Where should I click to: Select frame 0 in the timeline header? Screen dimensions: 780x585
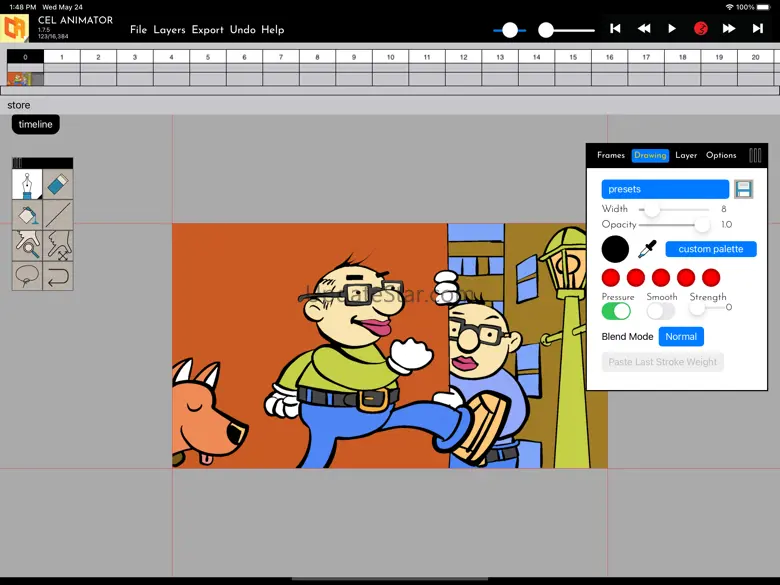pos(25,57)
